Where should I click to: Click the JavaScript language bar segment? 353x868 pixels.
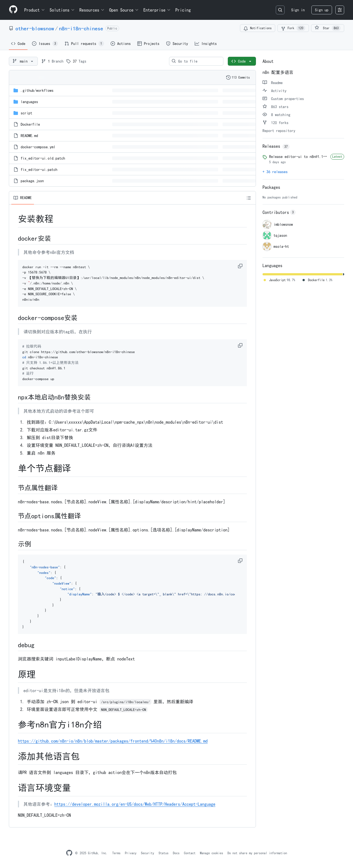(302, 274)
